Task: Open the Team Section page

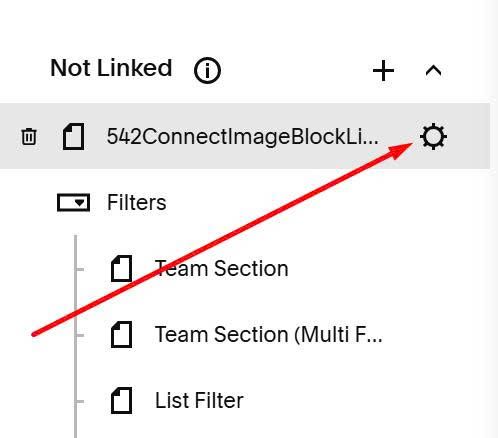Action: [222, 268]
